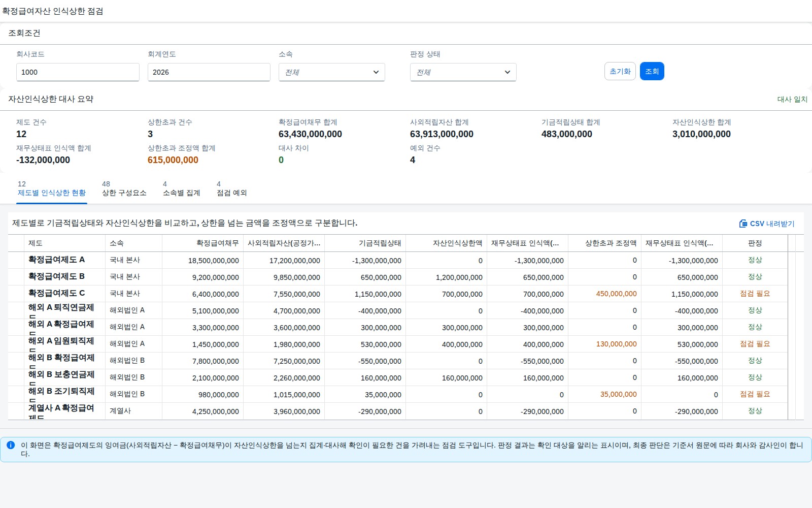Click the 자산인식상한액 column header
Screen dimensions: 812x508
[447, 243]
